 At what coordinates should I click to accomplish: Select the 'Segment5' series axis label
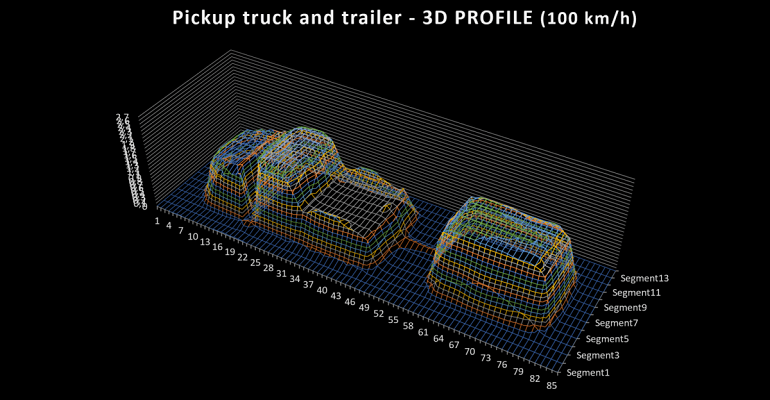[607, 339]
